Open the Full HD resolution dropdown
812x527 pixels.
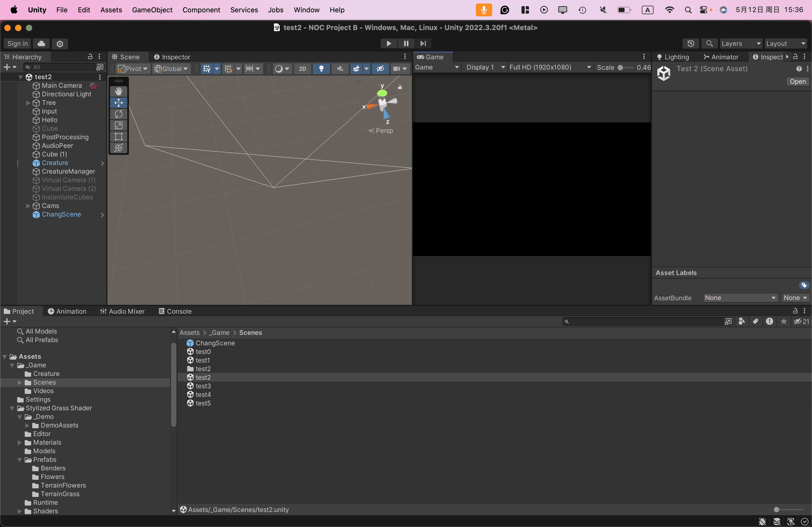click(550, 68)
